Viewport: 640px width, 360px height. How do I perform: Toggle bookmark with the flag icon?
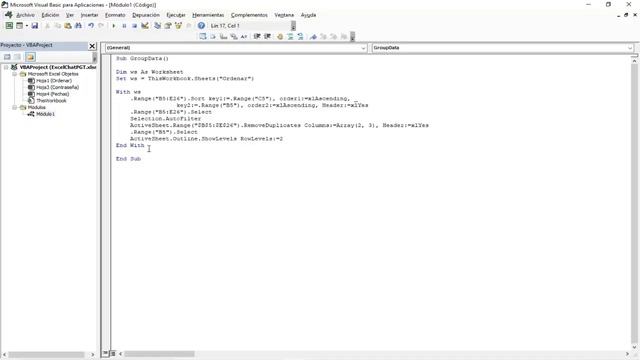(313, 36)
